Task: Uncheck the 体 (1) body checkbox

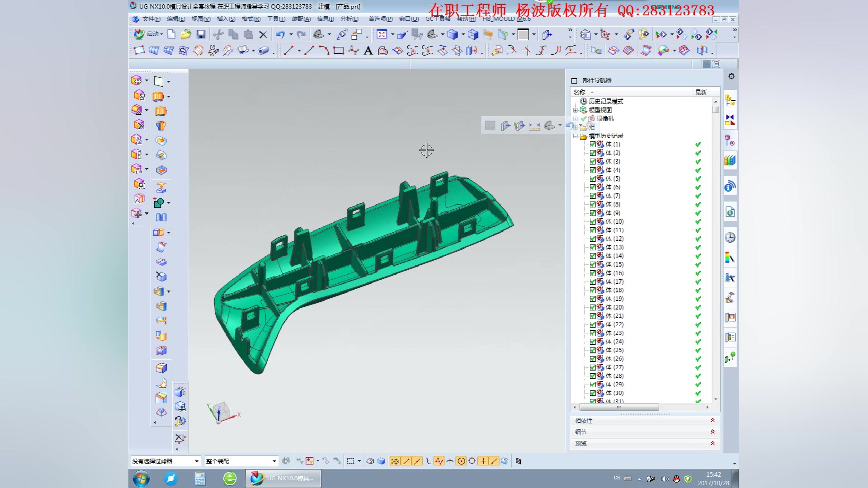Action: 593,145
